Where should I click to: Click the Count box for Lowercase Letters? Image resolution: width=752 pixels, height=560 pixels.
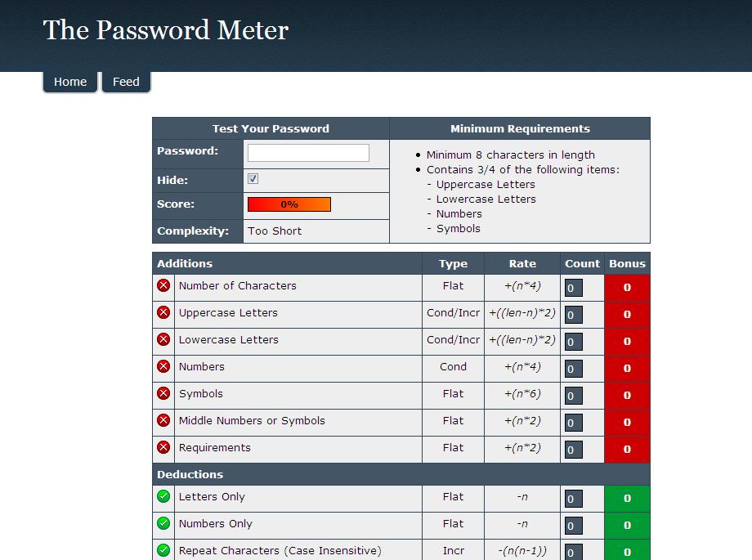[x=574, y=342]
